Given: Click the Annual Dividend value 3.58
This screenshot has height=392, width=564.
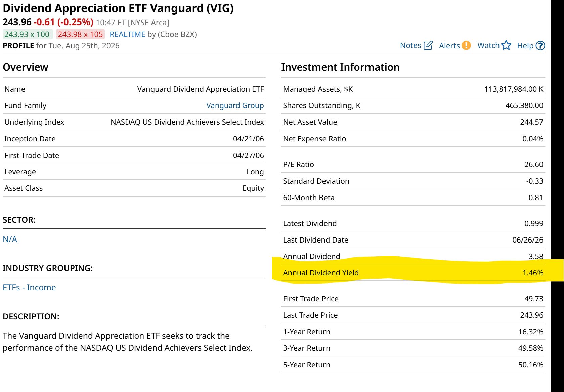Looking at the screenshot, I should 536,256.
